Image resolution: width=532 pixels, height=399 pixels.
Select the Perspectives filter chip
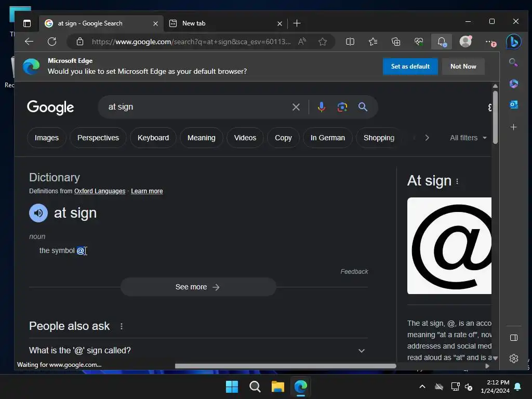click(x=98, y=138)
